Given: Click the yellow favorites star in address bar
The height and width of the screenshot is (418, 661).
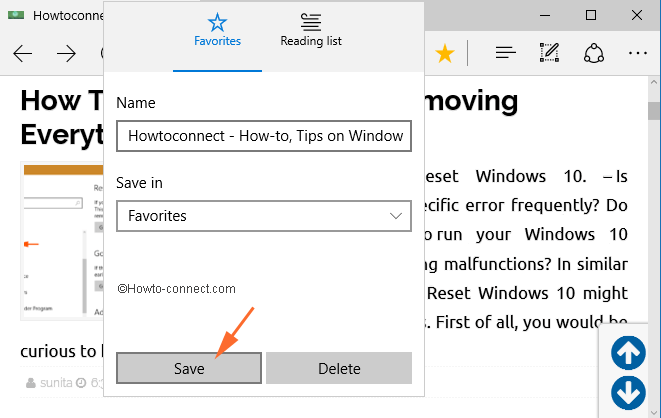Looking at the screenshot, I should coord(445,54).
